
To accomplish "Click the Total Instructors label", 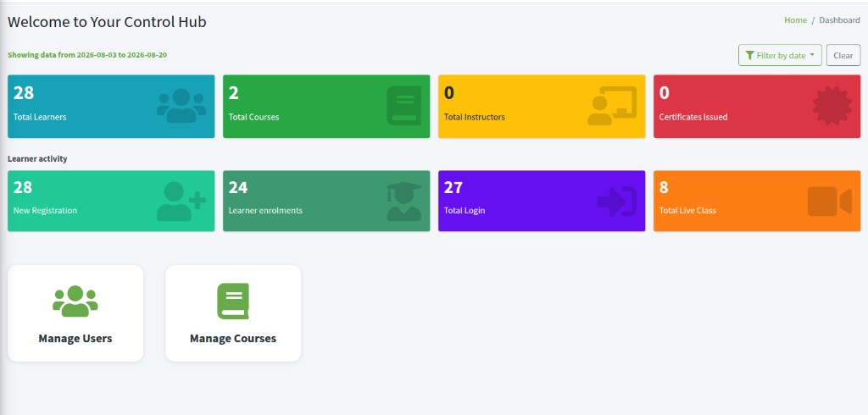I will [475, 117].
